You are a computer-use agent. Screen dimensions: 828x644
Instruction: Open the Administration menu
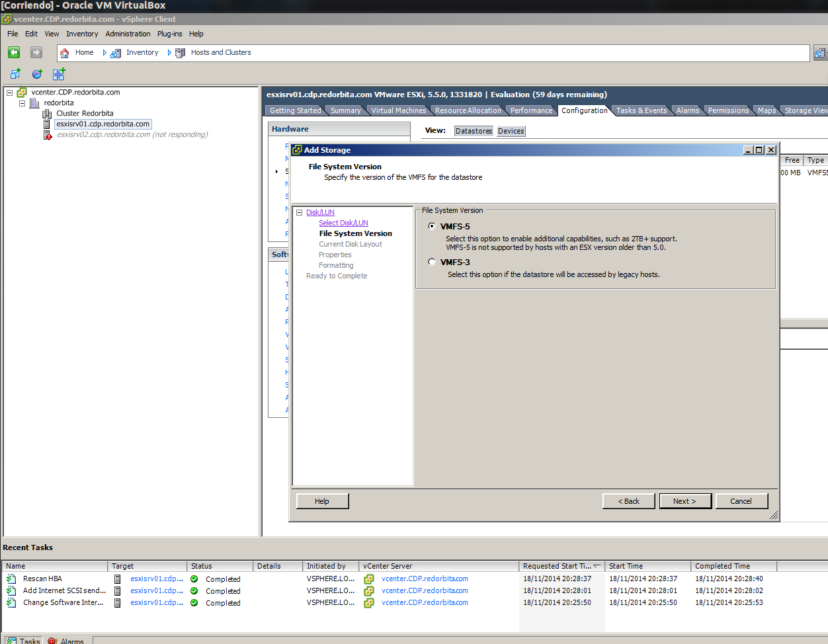tap(128, 34)
